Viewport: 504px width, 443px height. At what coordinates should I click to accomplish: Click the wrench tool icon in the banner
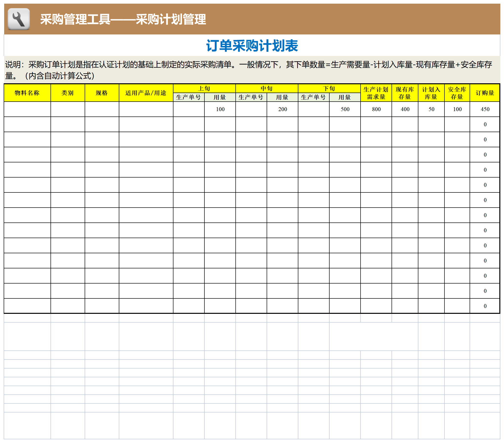(19, 19)
